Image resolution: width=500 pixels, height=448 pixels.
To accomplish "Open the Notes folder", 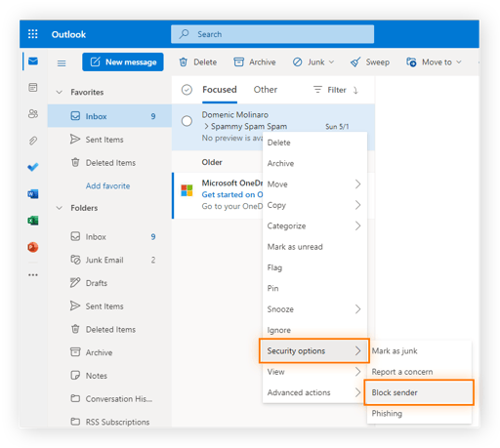I will pos(109,376).
